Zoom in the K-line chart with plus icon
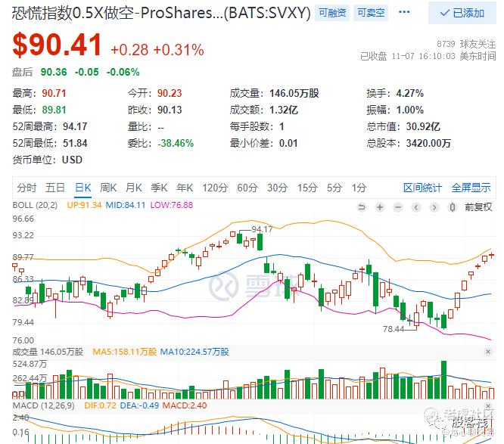This screenshot has width=504, height=444. pos(380,207)
